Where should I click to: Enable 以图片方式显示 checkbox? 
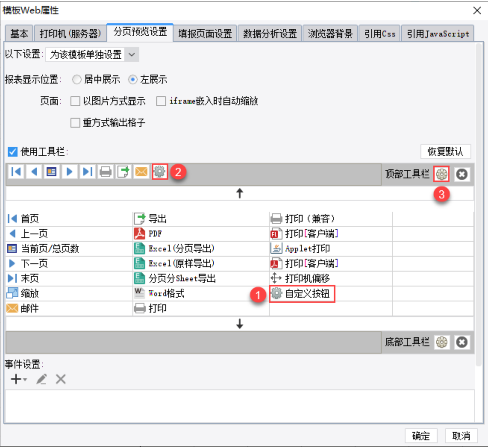click(x=75, y=101)
